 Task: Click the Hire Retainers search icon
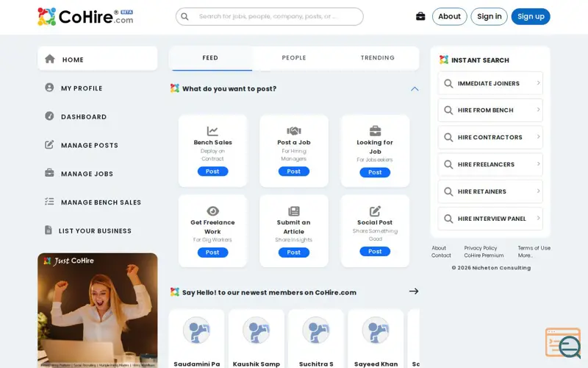[x=448, y=191]
